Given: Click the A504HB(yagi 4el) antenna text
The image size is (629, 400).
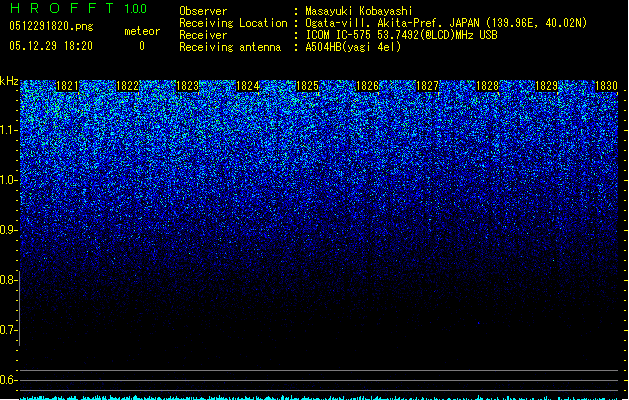Looking at the screenshot, I should pos(353,47).
